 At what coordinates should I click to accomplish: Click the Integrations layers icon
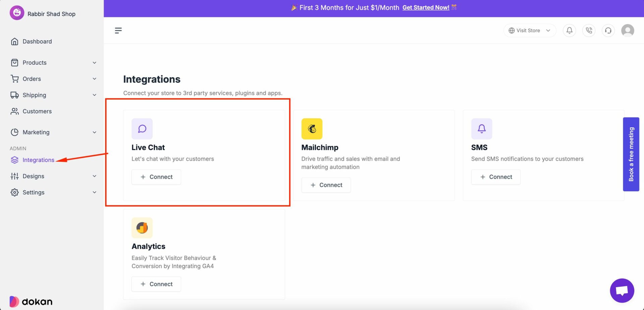pyautogui.click(x=14, y=160)
